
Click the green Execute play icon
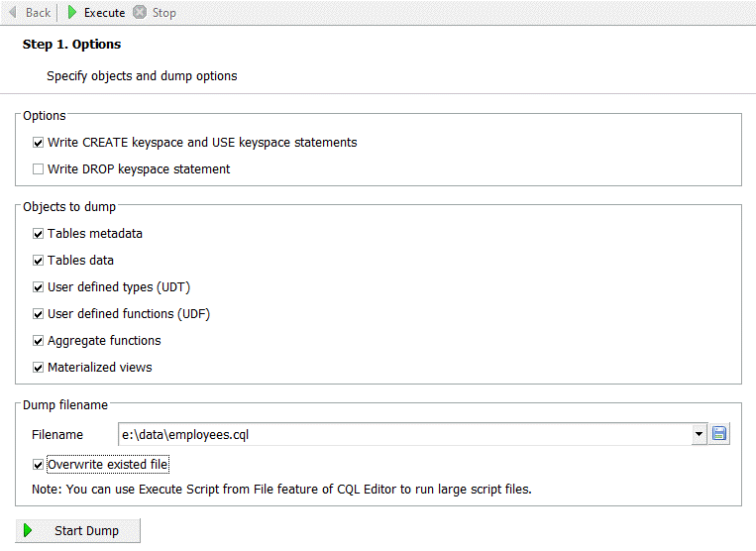pyautogui.click(x=72, y=13)
